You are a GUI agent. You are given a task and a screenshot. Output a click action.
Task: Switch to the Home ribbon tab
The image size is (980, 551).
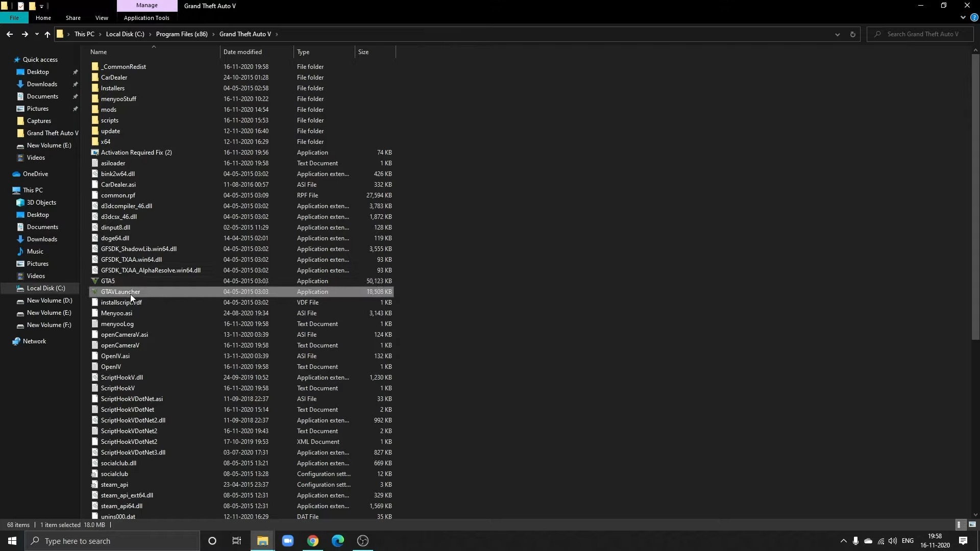pyautogui.click(x=43, y=18)
